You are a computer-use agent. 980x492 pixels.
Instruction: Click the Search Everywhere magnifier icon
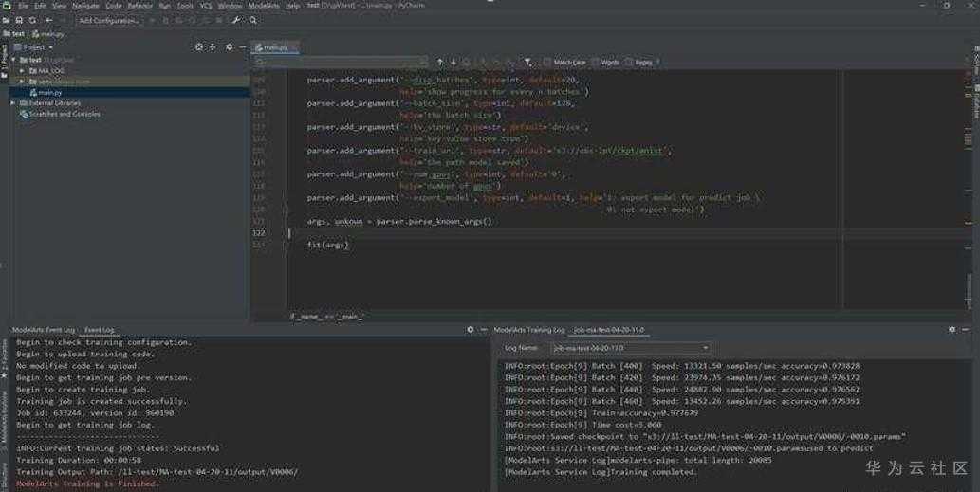[250, 20]
